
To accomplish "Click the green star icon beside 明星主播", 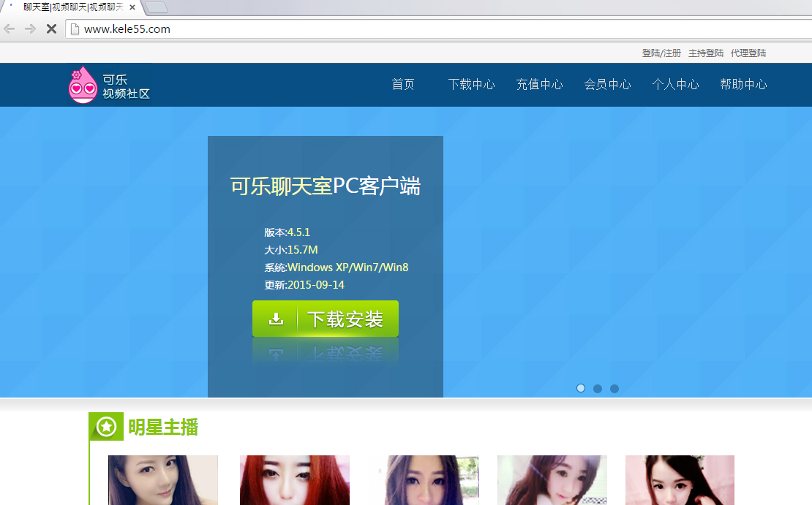I will coord(106,427).
